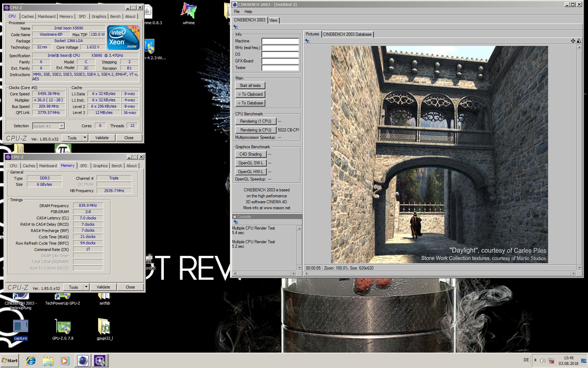The width and height of the screenshot is (588, 368).
Task: Start the OpenGL SW-L test
Action: (251, 163)
